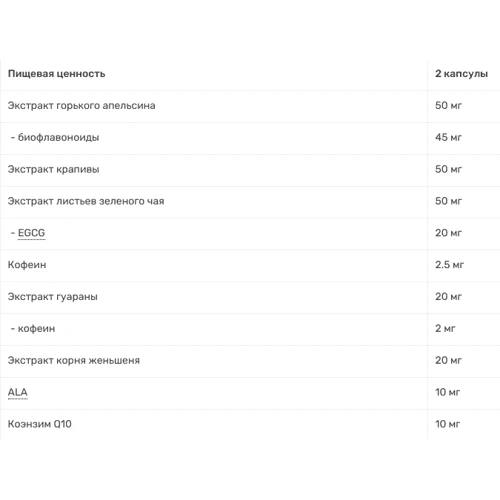
Task: Select the 2 капсулы column header
Action: tap(461, 74)
